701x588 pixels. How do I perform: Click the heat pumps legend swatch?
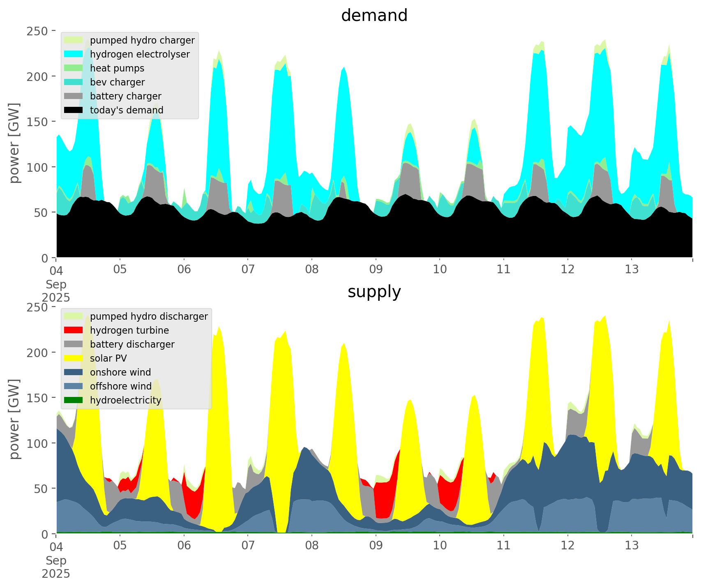click(74, 68)
